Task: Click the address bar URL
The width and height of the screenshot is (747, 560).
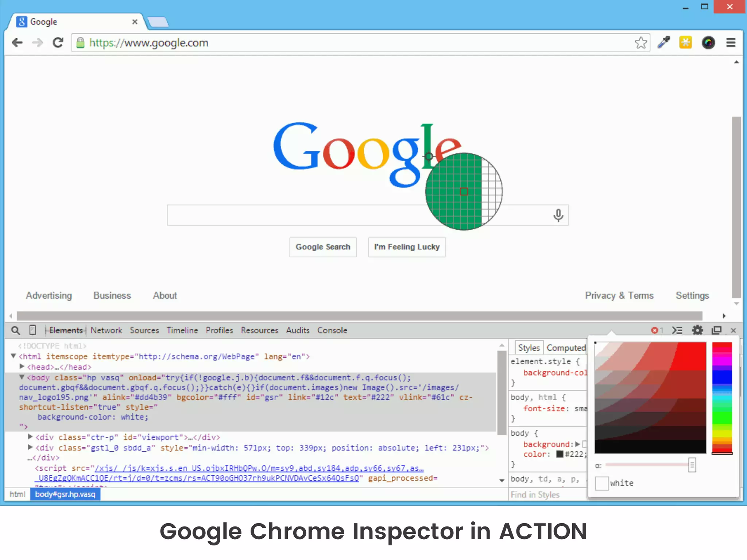Action: pyautogui.click(x=149, y=43)
